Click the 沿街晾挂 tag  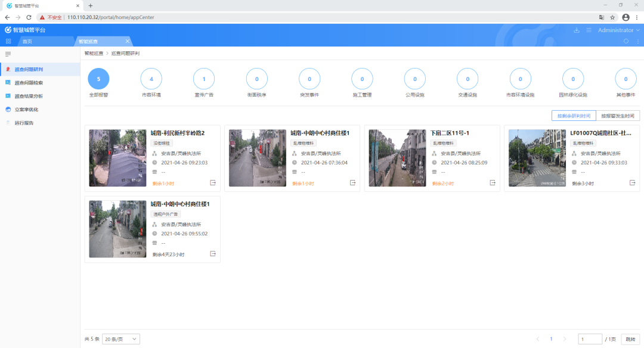pos(162,143)
